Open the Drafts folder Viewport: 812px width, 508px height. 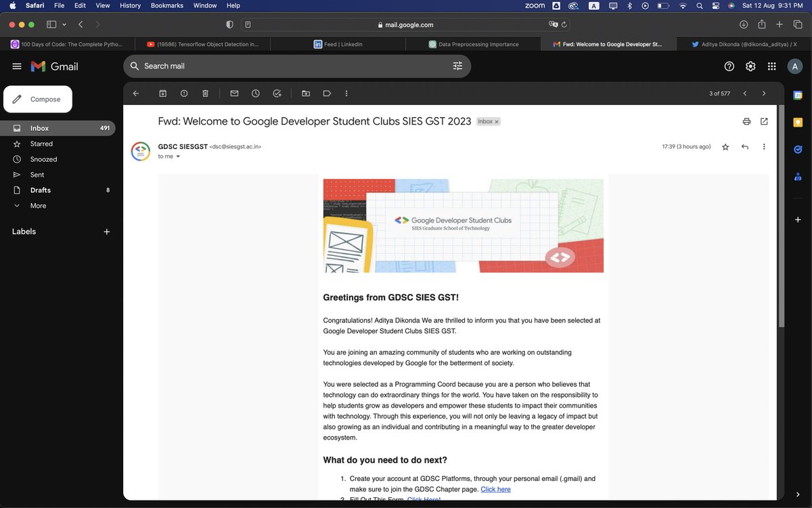[x=58, y=190]
